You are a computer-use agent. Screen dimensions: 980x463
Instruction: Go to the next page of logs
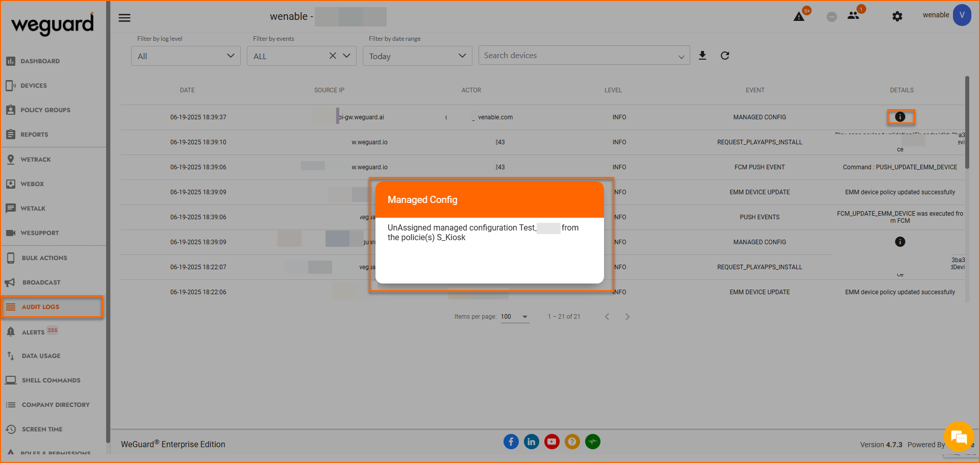tap(627, 317)
